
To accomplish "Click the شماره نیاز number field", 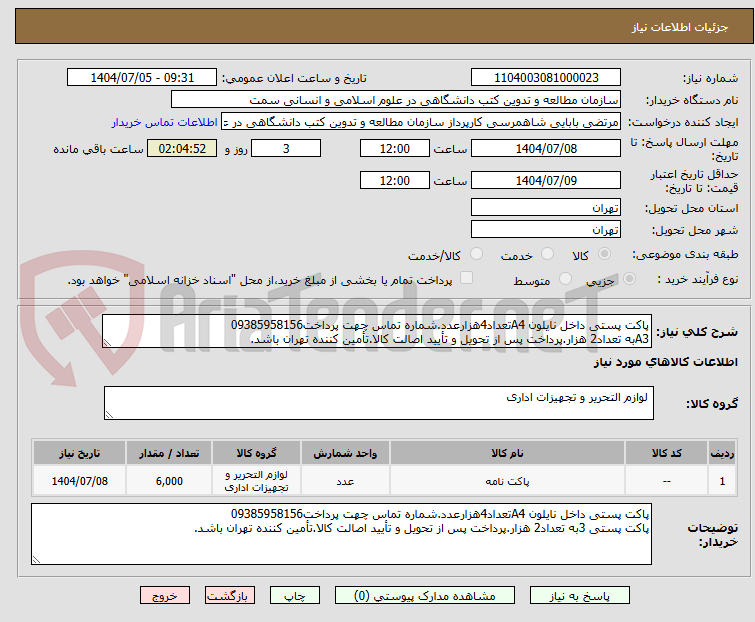I will (546, 78).
